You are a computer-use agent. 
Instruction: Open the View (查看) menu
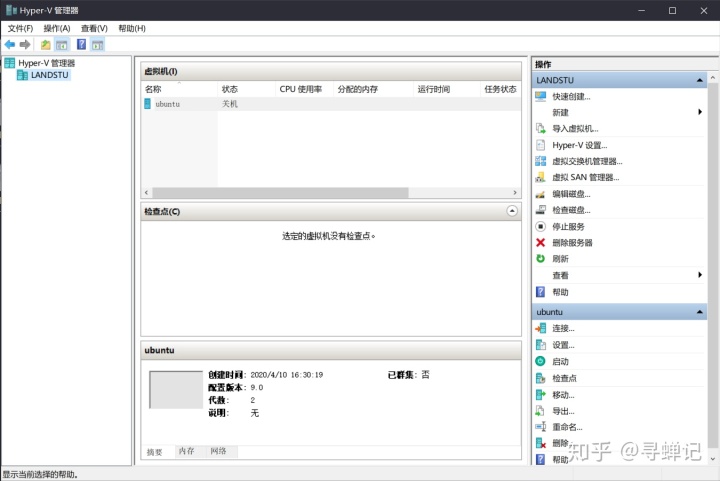coord(94,28)
